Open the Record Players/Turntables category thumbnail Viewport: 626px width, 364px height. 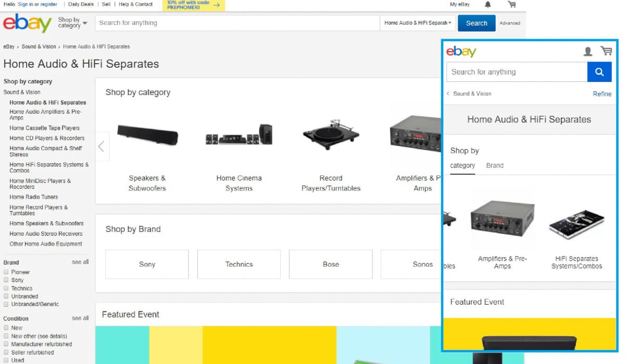[x=331, y=136]
